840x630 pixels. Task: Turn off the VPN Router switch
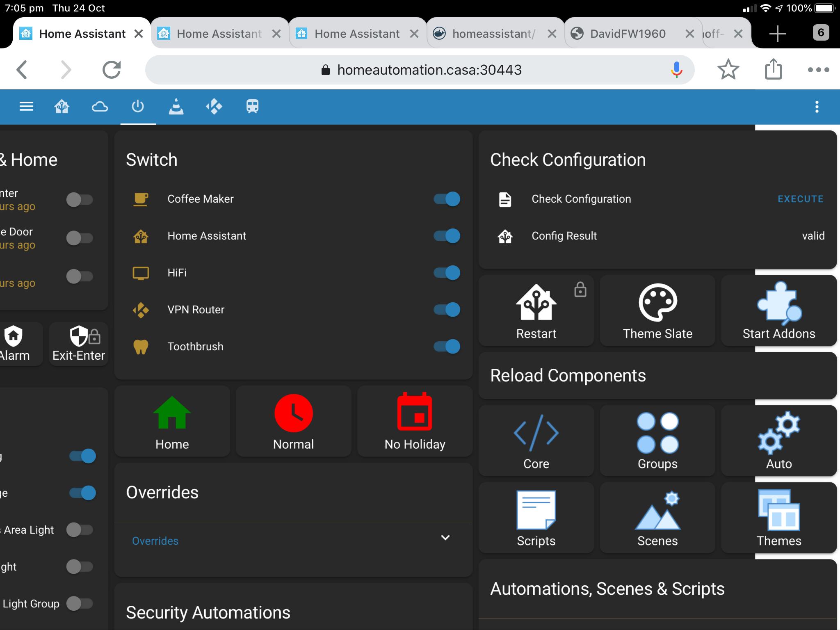(x=446, y=310)
